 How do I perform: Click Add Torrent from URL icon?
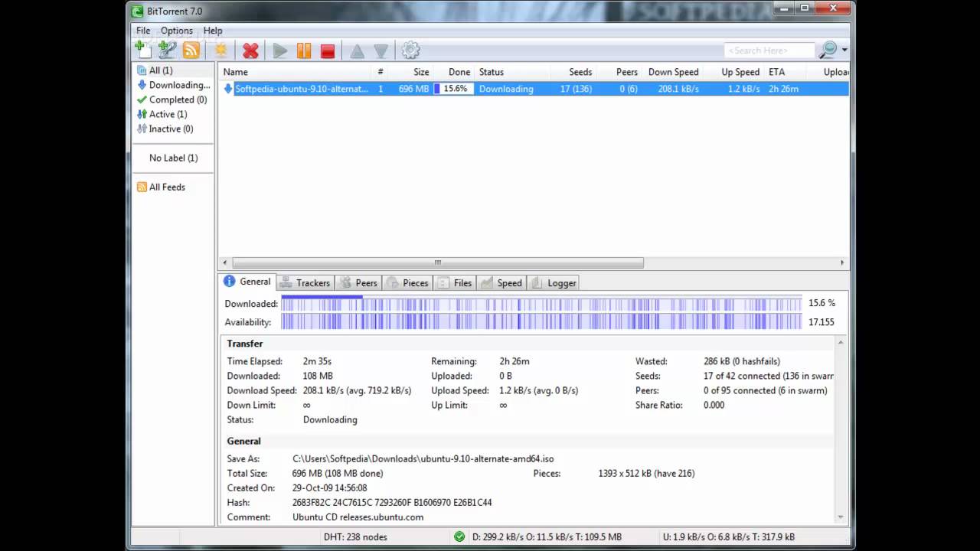point(167,50)
